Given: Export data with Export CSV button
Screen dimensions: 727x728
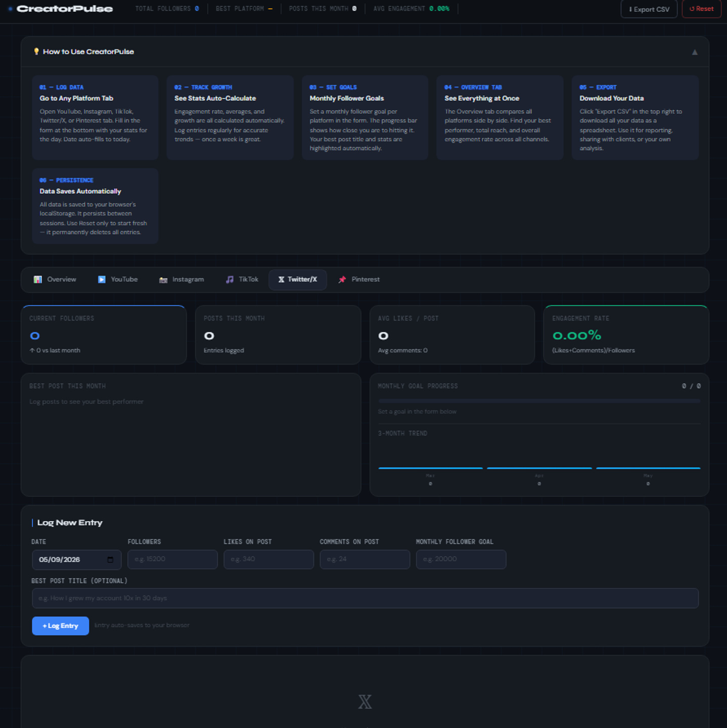Looking at the screenshot, I should [x=649, y=9].
